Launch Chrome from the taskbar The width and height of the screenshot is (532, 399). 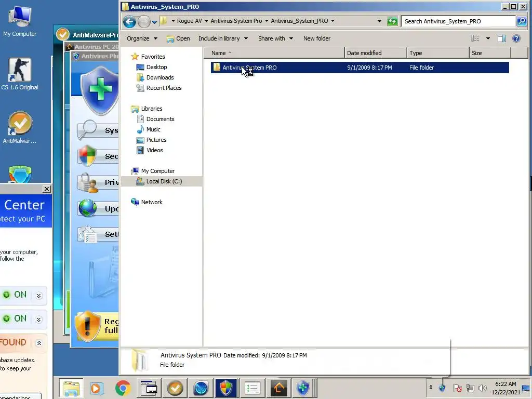click(x=123, y=388)
